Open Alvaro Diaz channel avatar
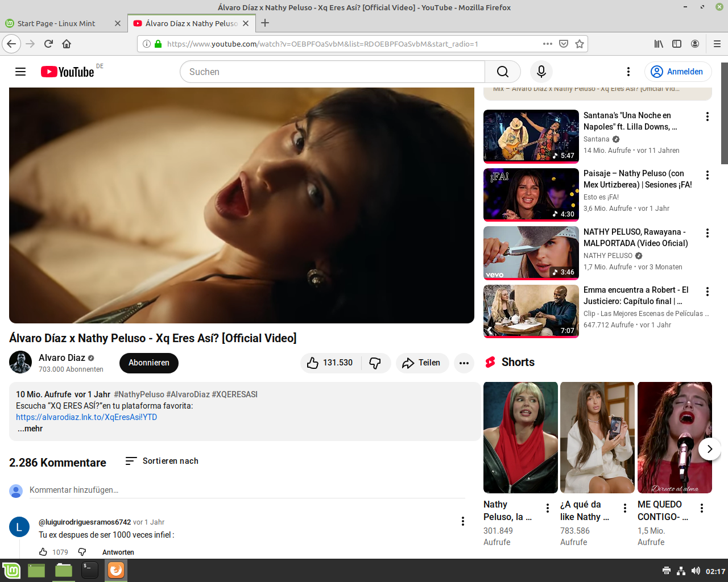 point(20,363)
